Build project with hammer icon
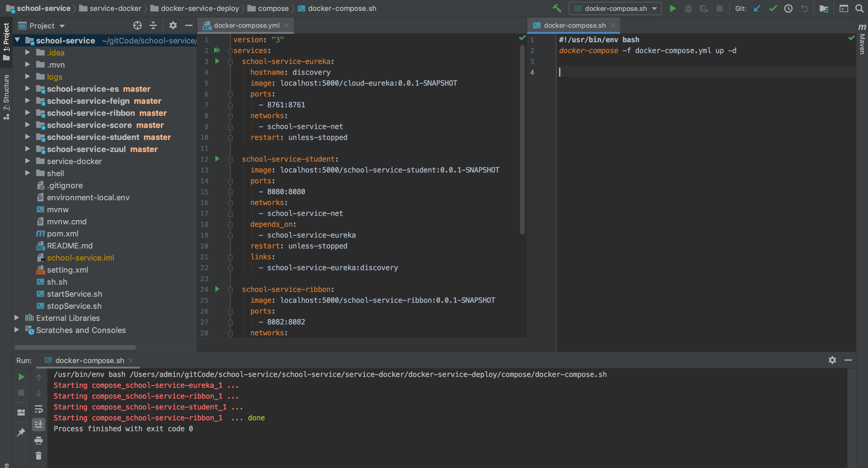 [x=557, y=8]
